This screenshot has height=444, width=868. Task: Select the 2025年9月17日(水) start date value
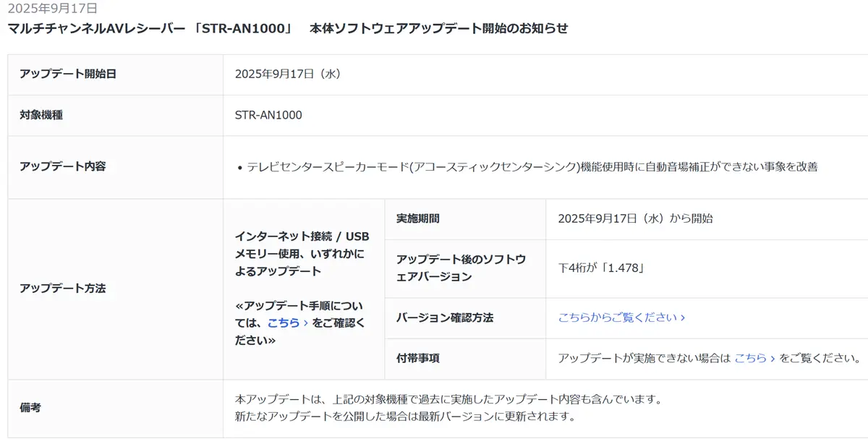coord(288,74)
